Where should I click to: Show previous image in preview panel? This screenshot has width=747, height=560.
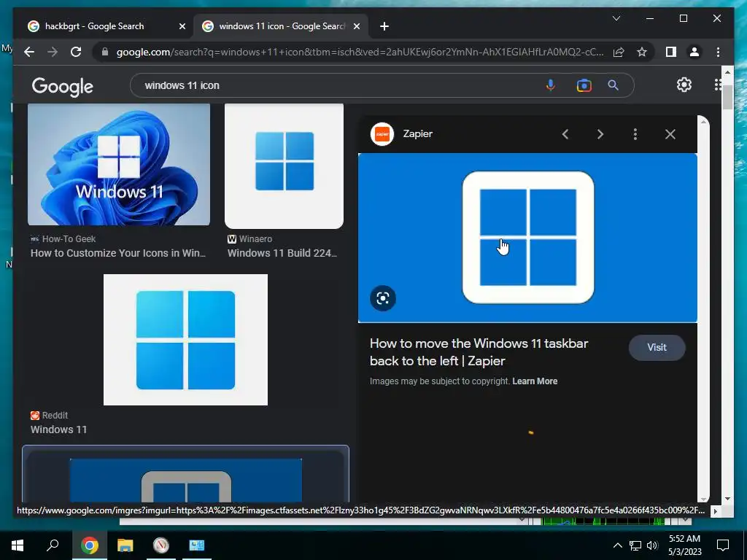coord(565,134)
